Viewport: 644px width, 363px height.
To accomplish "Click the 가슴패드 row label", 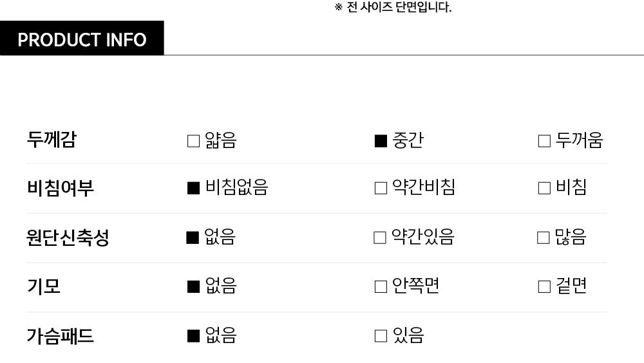I will (61, 335).
